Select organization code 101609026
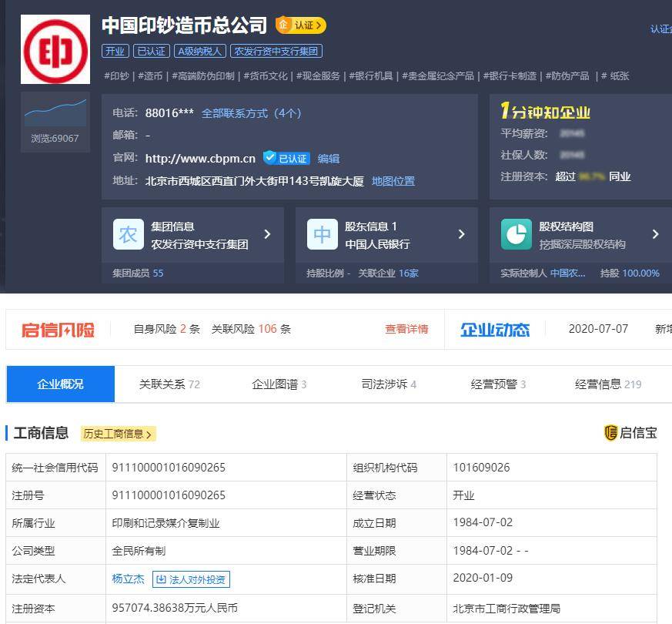 (481, 468)
